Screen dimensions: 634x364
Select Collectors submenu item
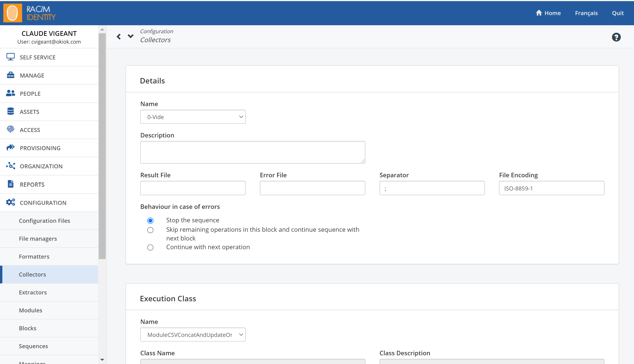coord(49,274)
